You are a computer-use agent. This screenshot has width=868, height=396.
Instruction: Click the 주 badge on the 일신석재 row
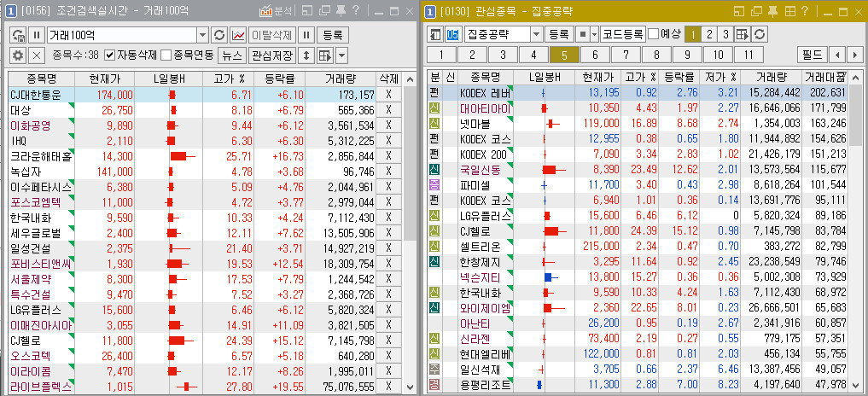point(434,369)
